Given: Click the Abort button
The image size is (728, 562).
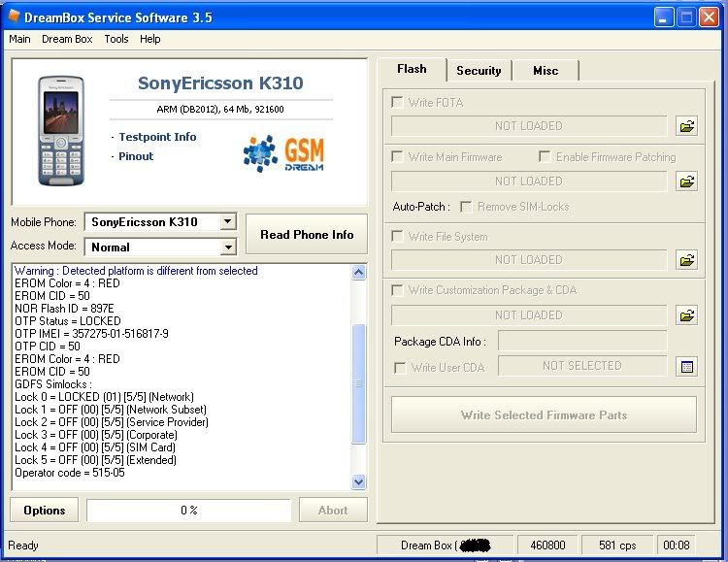Looking at the screenshot, I should point(333,510).
